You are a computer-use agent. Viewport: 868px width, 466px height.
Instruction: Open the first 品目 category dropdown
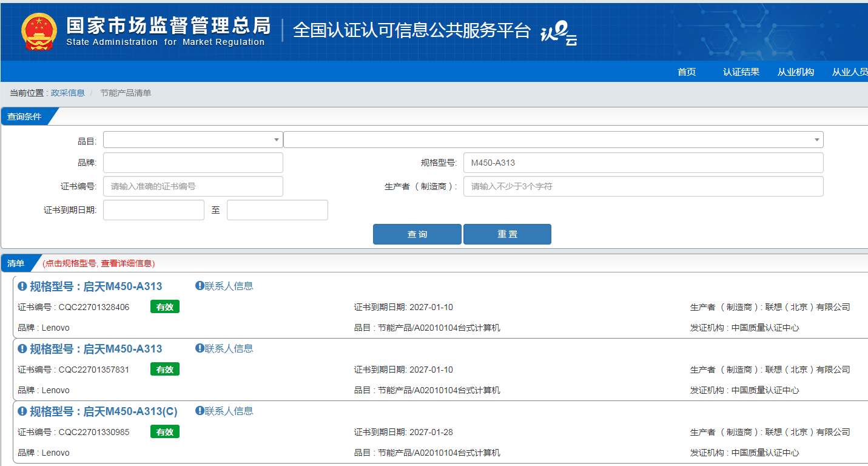coord(192,140)
